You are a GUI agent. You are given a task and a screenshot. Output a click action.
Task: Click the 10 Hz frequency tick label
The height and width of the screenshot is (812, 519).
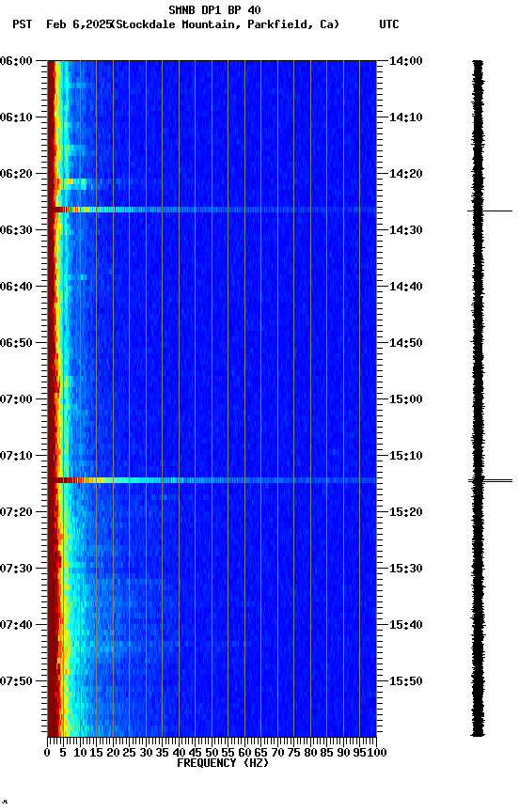pyautogui.click(x=80, y=753)
